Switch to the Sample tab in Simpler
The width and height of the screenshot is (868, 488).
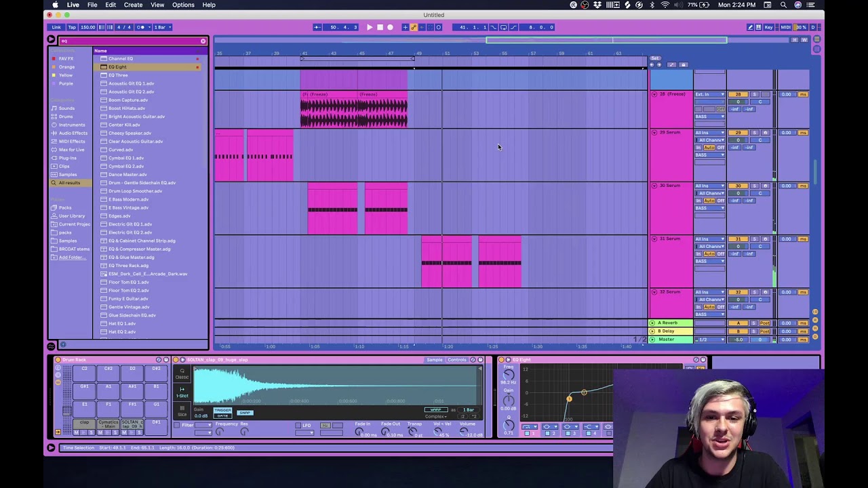point(434,360)
